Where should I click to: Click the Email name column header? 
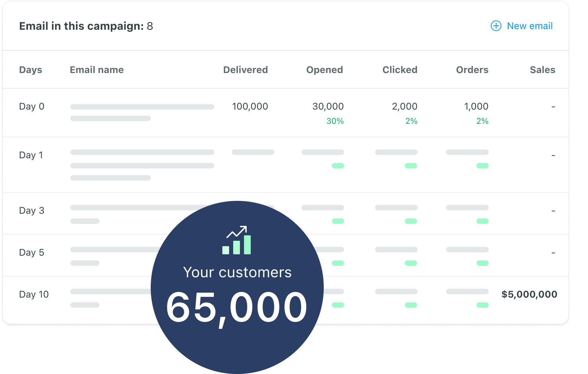pos(97,70)
